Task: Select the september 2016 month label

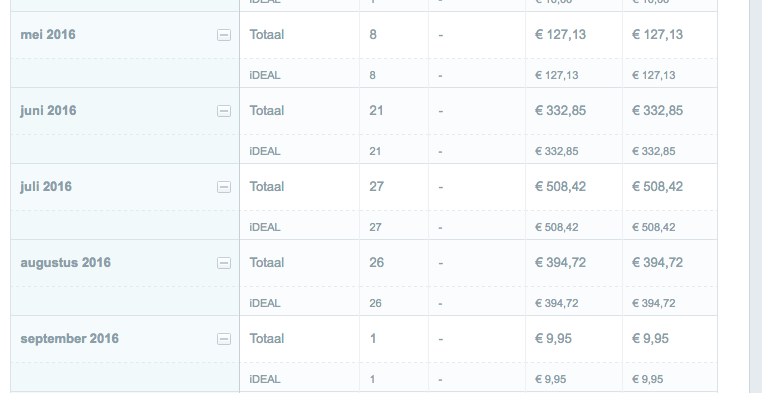Action: 69,339
